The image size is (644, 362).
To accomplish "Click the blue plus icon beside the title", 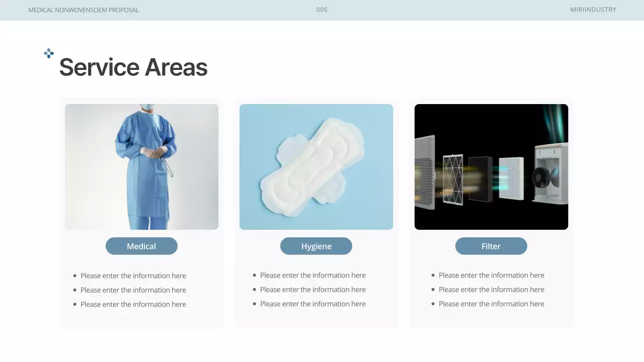I will (x=49, y=53).
